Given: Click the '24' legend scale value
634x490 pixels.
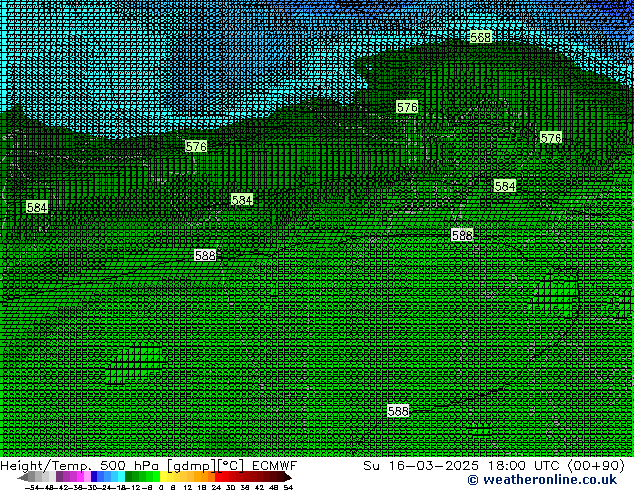Looking at the screenshot, I should [x=216, y=488].
